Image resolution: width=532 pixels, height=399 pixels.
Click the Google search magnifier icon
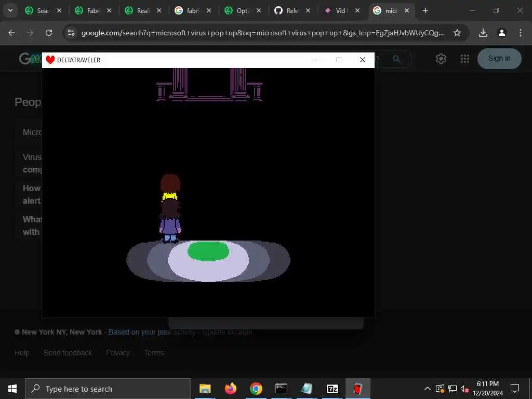pos(396,59)
